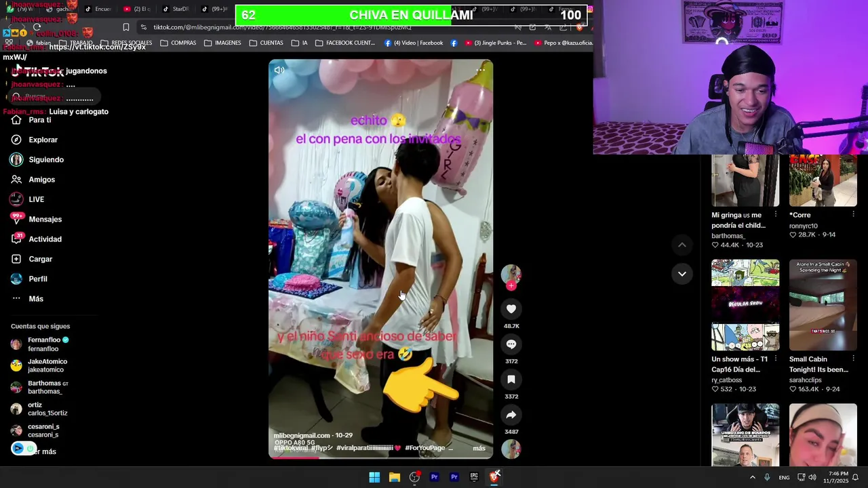This screenshot has width=868, height=488.
Task: Open the Brave Shields lion icon
Action: coord(579,27)
